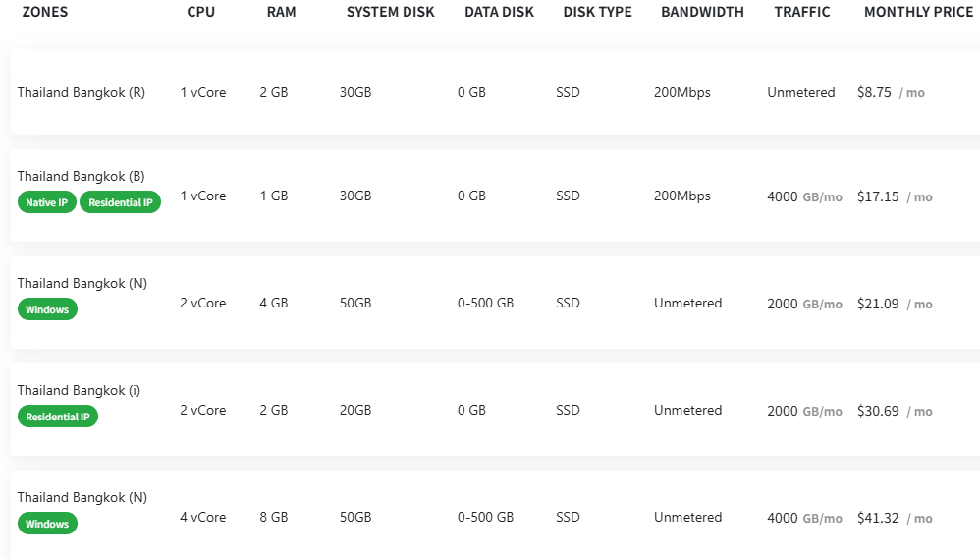Image resolution: width=980 pixels, height=559 pixels.
Task: Select the SYSTEM DISK column header
Action: point(388,12)
